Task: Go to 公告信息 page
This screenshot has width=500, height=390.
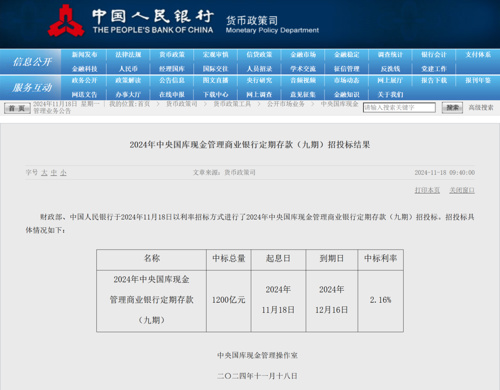Action: coord(172,80)
